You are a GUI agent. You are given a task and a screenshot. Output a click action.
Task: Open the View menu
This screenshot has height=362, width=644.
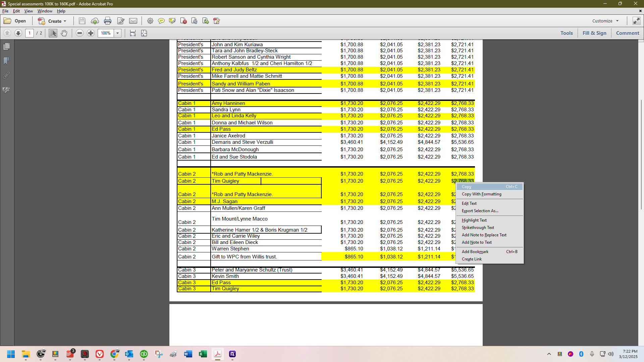pos(29,11)
